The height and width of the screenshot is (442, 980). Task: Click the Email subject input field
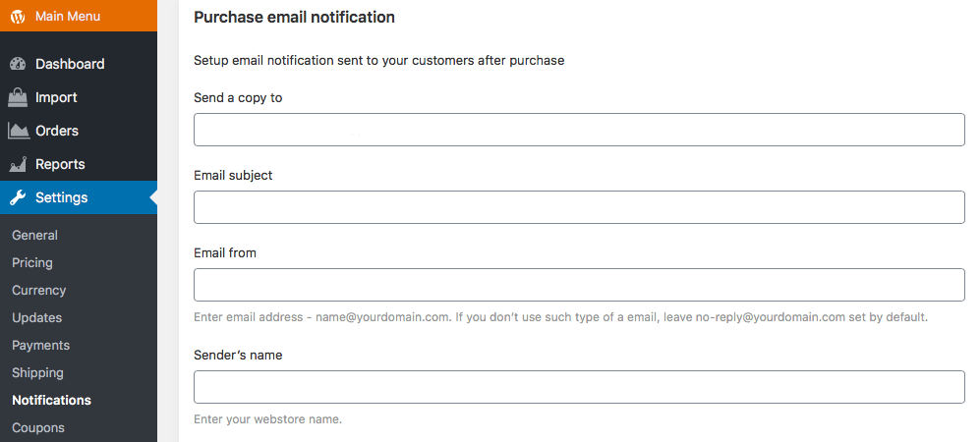tap(579, 207)
